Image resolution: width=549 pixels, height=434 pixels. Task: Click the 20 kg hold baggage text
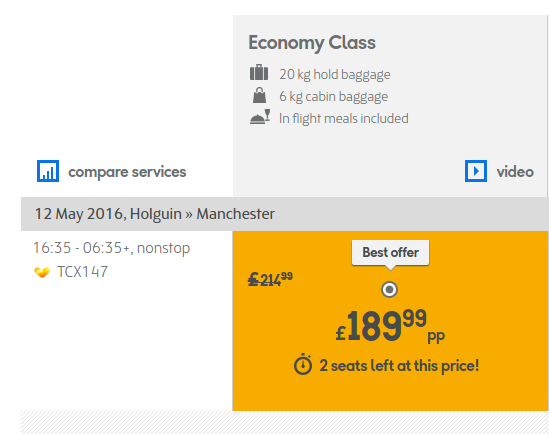point(335,75)
